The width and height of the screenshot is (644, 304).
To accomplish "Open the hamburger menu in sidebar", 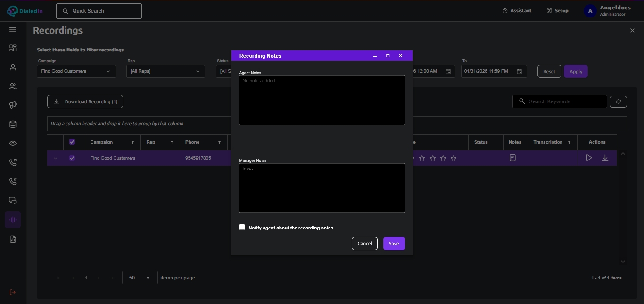I will (13, 30).
